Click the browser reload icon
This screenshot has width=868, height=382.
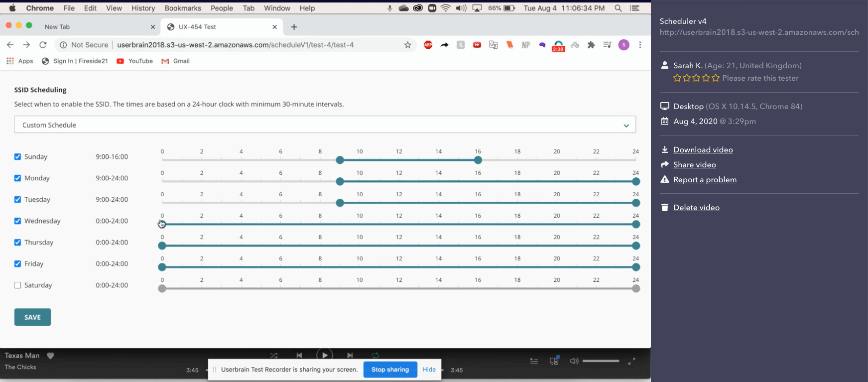(x=43, y=45)
